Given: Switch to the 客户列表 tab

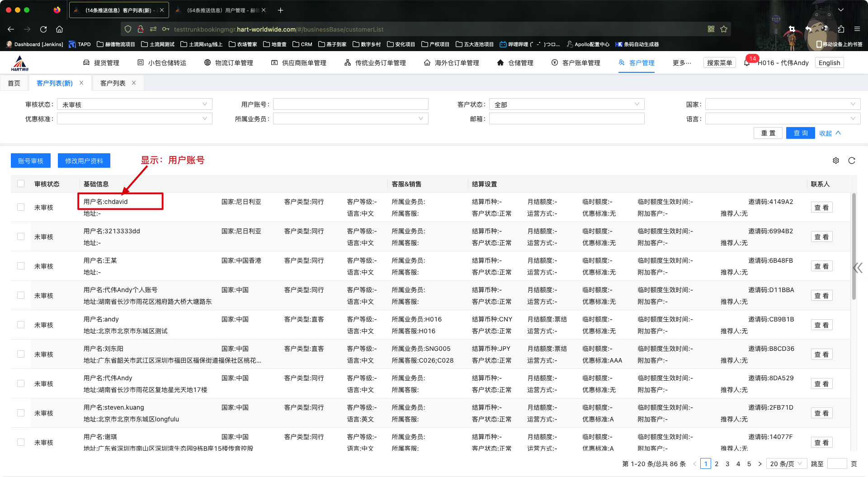Looking at the screenshot, I should [113, 83].
